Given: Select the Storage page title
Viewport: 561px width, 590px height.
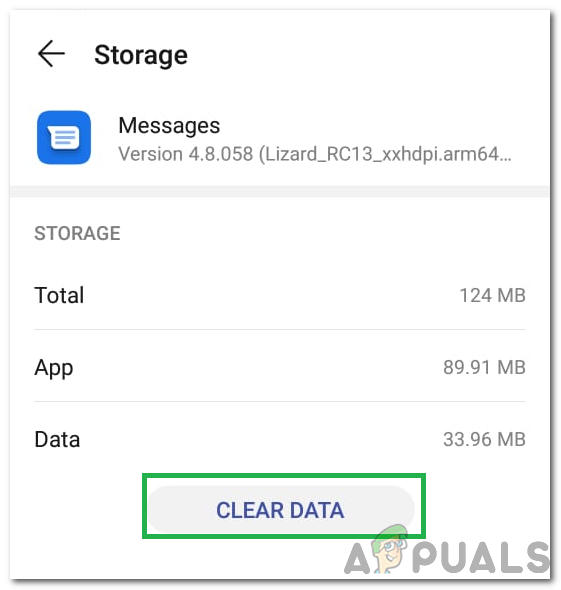Looking at the screenshot, I should pos(141,55).
